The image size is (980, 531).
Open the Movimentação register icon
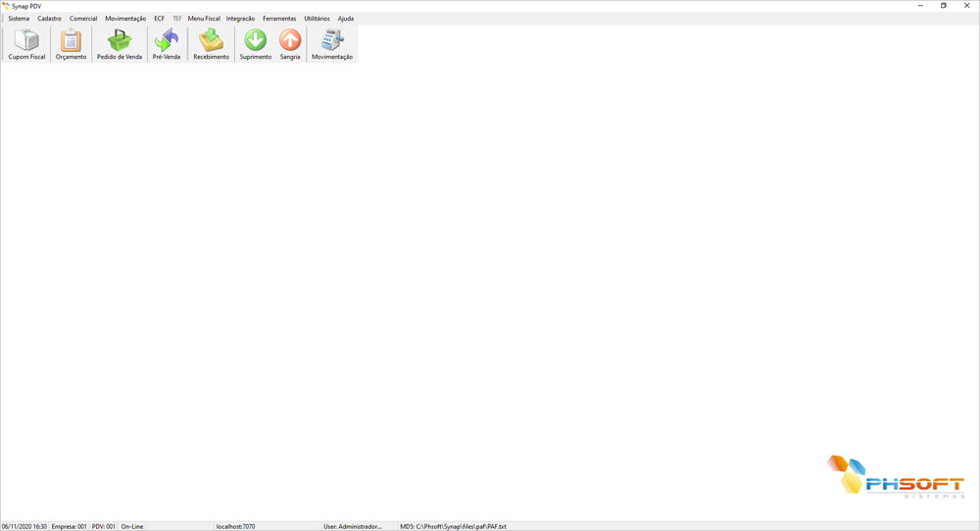click(x=332, y=43)
